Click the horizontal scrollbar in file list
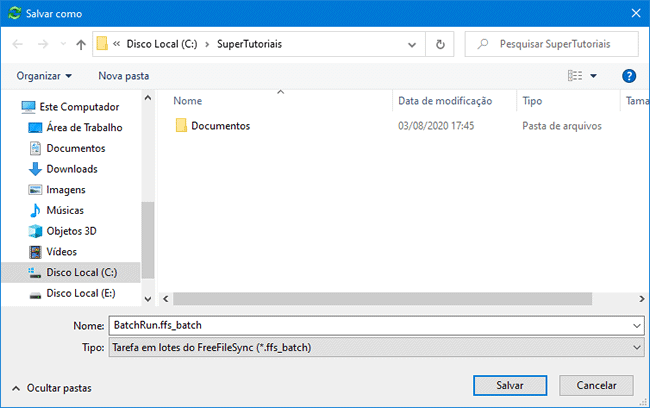650x408 pixels. pyautogui.click(x=380, y=298)
